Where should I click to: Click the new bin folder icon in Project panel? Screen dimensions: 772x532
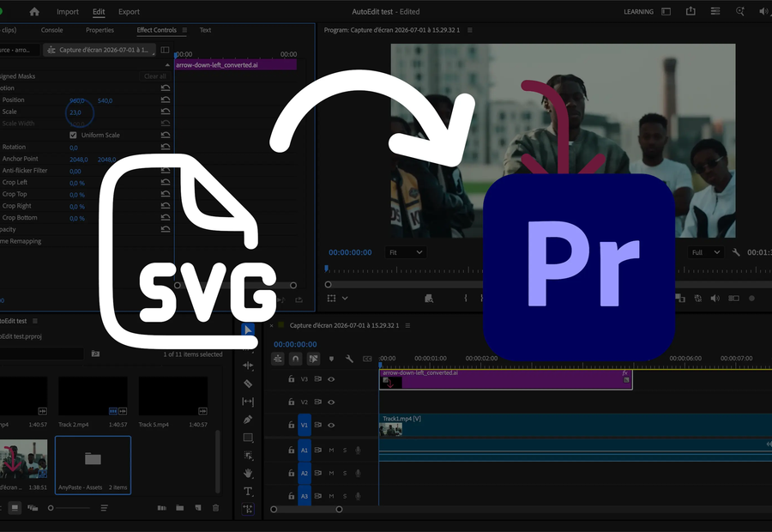point(180,508)
